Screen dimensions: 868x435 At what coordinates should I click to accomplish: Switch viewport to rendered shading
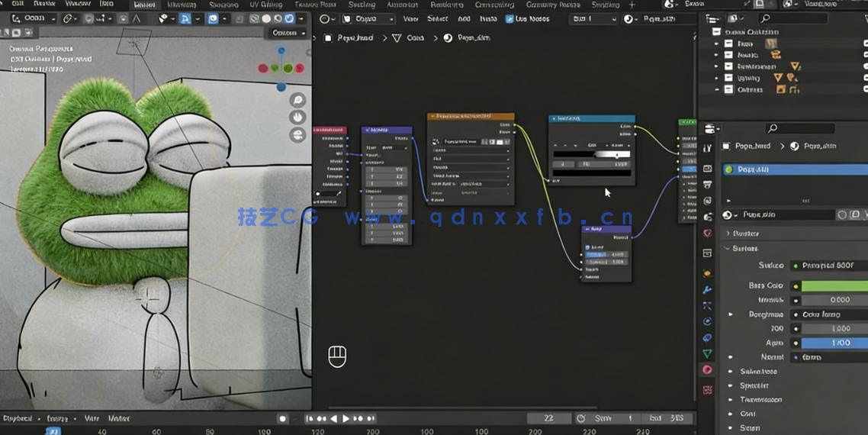[x=289, y=19]
